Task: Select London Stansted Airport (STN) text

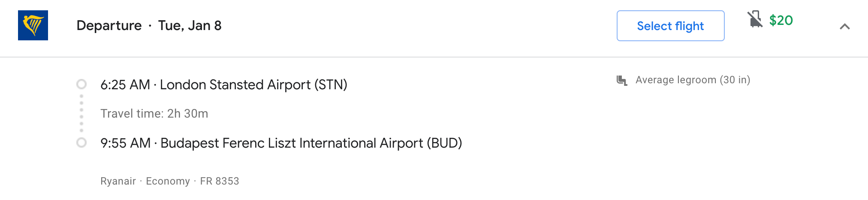Action: tap(253, 85)
